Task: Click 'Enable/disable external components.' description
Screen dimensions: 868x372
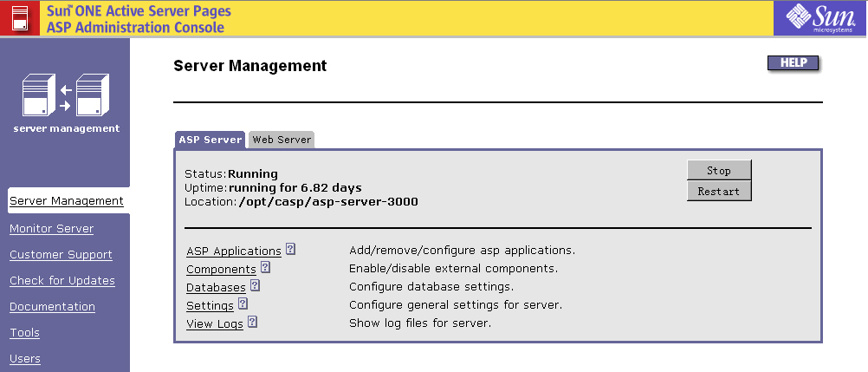Action: (453, 268)
